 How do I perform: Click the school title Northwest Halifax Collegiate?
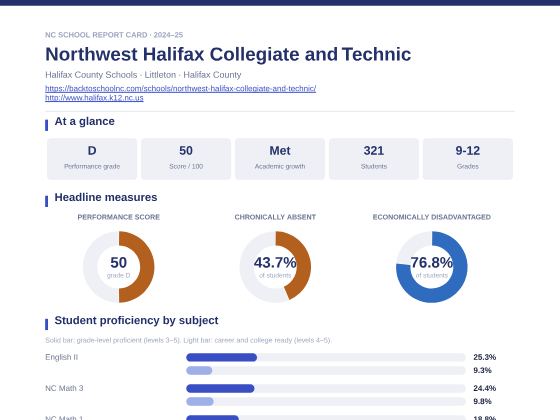[228, 54]
